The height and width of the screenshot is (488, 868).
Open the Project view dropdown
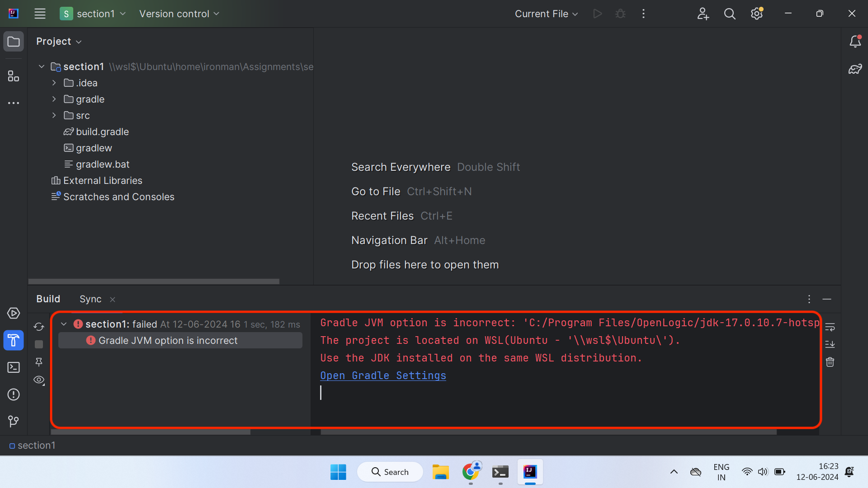pos(59,42)
